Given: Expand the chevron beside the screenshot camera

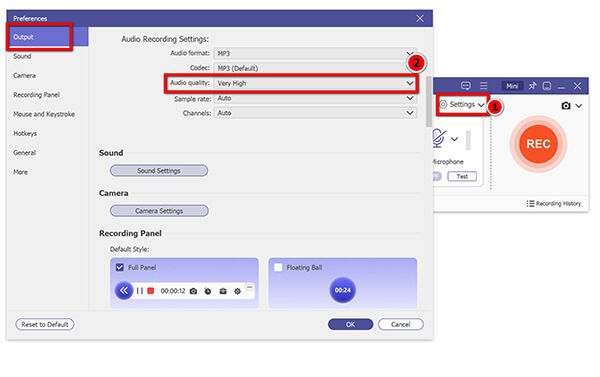Looking at the screenshot, I should tap(579, 106).
